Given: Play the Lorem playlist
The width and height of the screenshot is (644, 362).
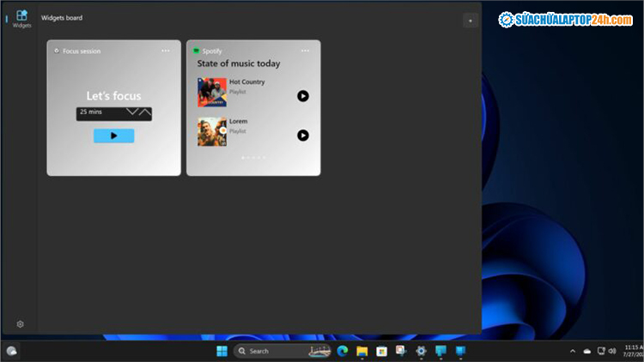Looking at the screenshot, I should click(x=303, y=136).
